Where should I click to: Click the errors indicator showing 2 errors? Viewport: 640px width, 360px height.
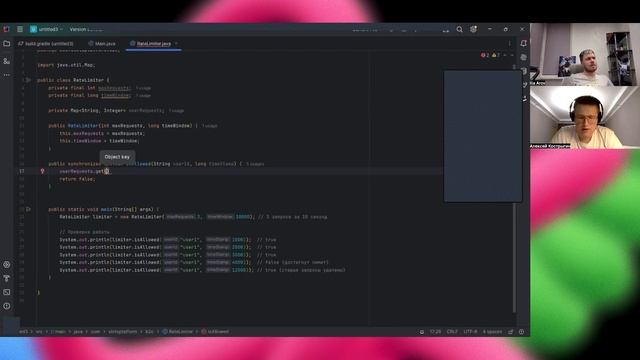(x=485, y=55)
